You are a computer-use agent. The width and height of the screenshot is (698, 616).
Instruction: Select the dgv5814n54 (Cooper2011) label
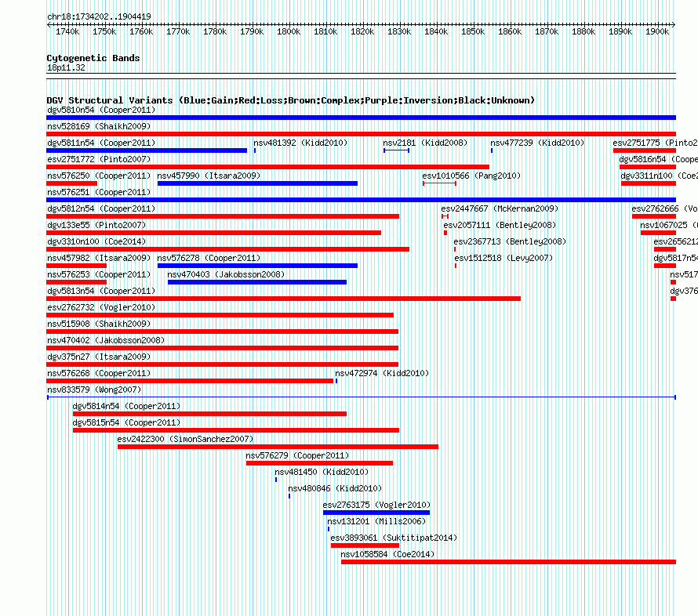point(126,406)
